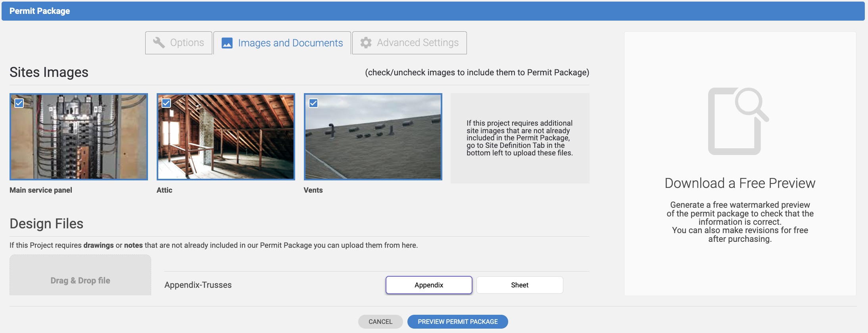This screenshot has width=868, height=333.
Task: Uncheck the Vents image checkbox
Action: click(313, 103)
